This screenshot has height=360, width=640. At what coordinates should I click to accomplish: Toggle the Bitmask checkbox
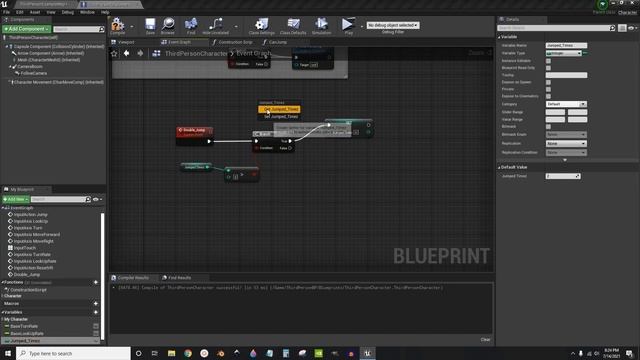(x=548, y=127)
